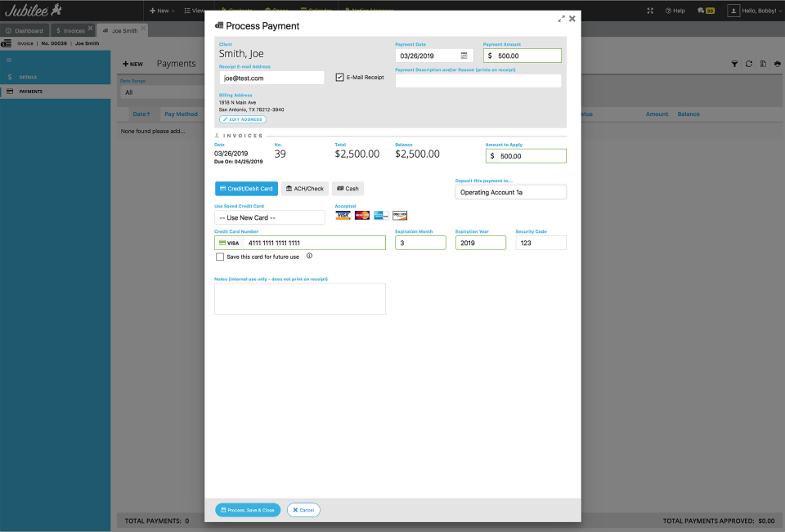Image resolution: width=785 pixels, height=532 pixels.
Task: Select the Visa card icon under Accepted
Action: 343,215
